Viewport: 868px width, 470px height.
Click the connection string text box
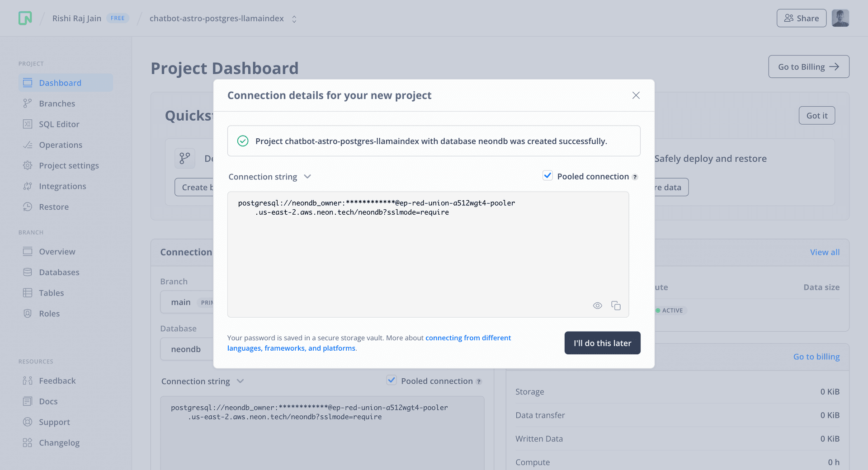(428, 254)
